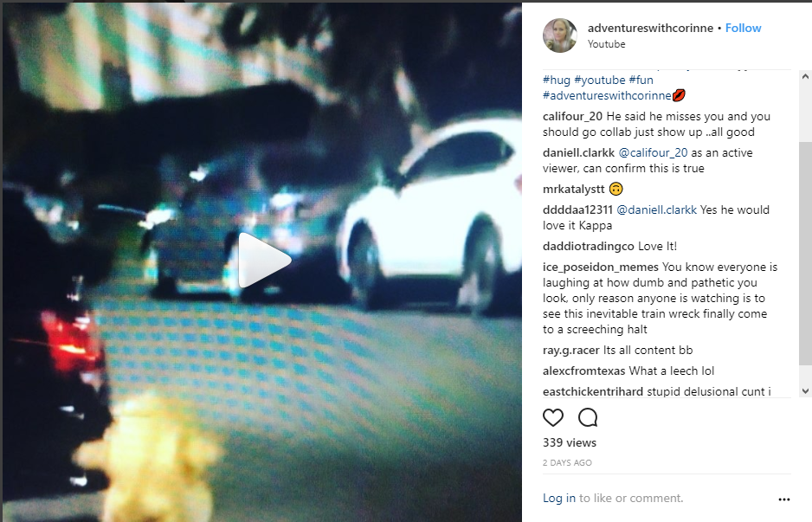Open the Youtube location label
This screenshot has width=812, height=522.
click(x=607, y=44)
